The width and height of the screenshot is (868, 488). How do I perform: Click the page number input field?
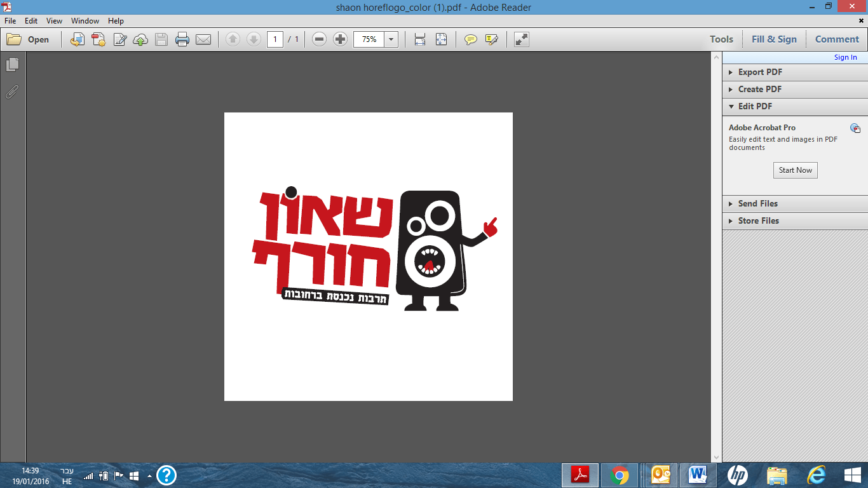275,39
